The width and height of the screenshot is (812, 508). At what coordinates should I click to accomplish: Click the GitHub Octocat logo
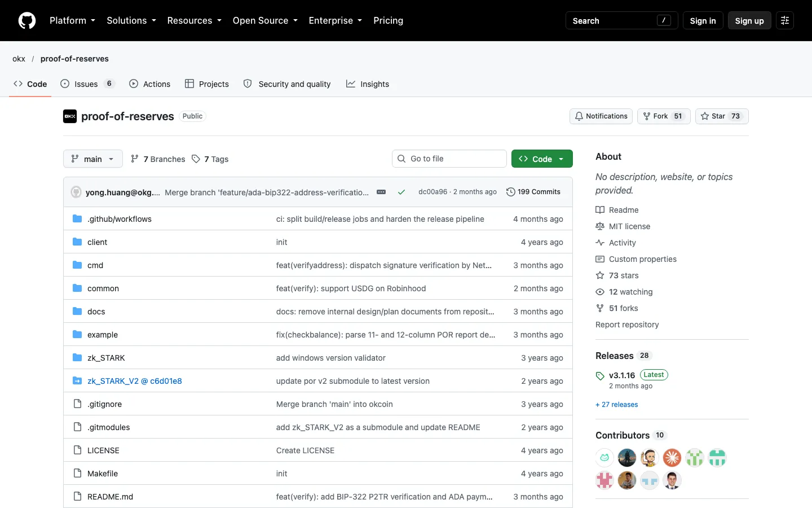tap(27, 20)
